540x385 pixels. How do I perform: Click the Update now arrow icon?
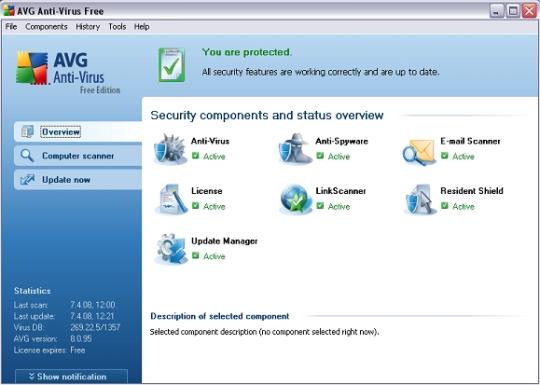[x=27, y=179]
